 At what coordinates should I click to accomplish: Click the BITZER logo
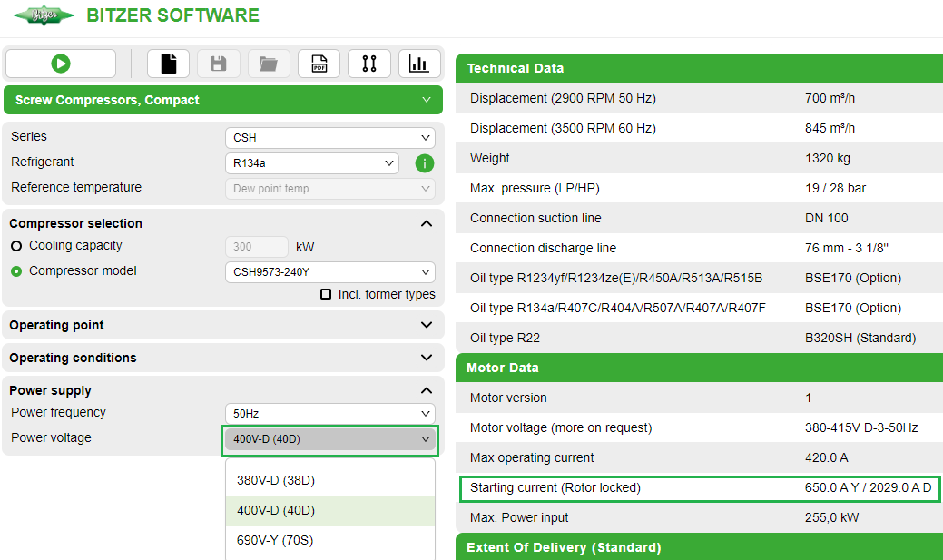pyautogui.click(x=44, y=16)
